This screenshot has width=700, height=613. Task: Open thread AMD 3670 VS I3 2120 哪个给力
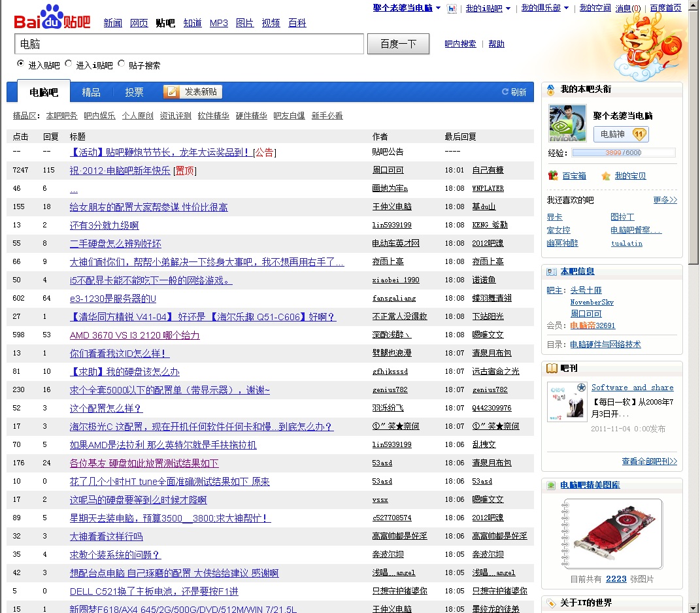(135, 335)
